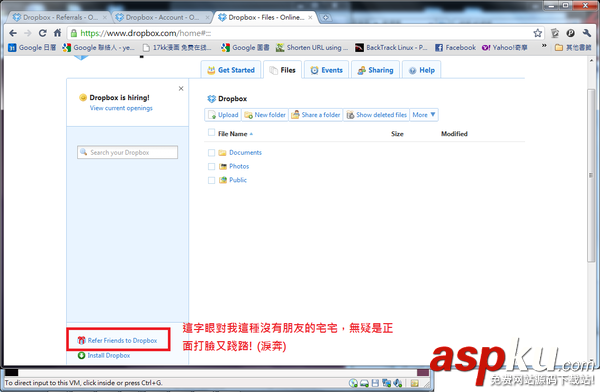Image resolution: width=600 pixels, height=392 pixels.
Task: Open the Shorten URL bookmark
Action: pos(312,47)
